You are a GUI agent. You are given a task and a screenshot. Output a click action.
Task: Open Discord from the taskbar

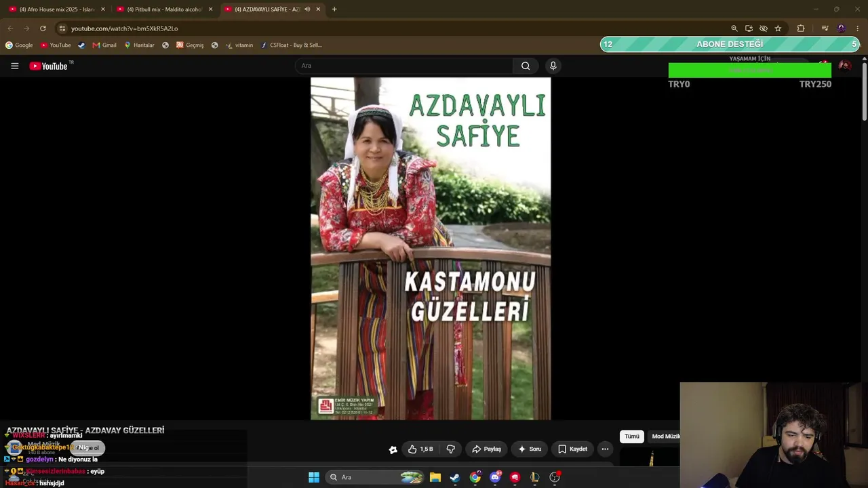pyautogui.click(x=495, y=477)
